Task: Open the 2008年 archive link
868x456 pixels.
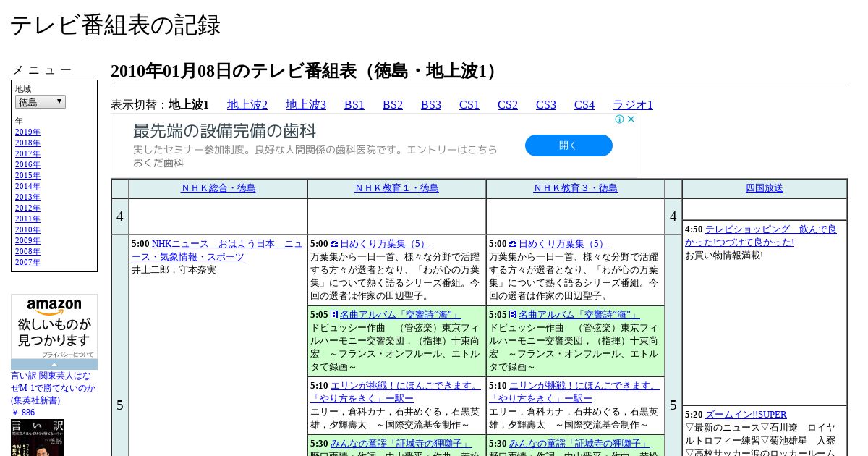Action: pos(27,252)
